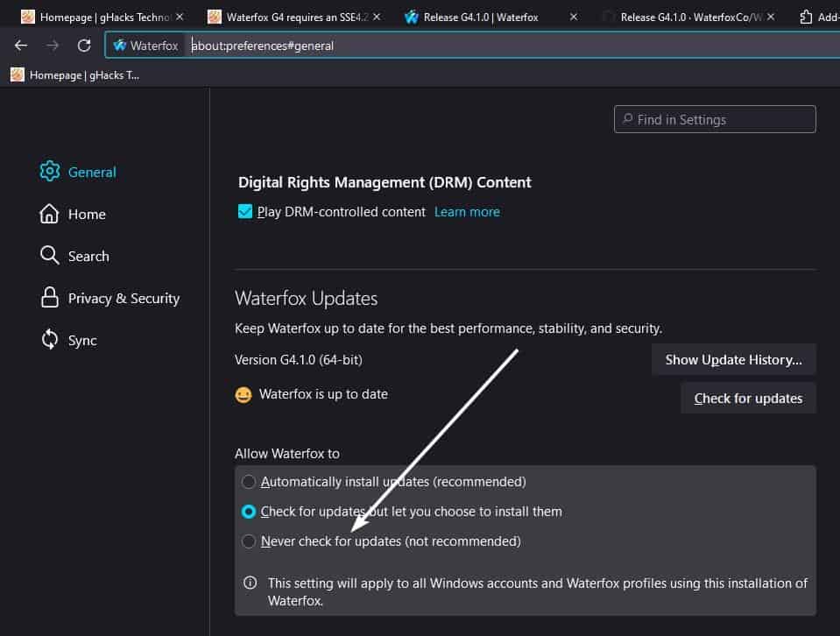Viewport: 840px width, 636px height.
Task: Open the General settings section
Action: coord(91,172)
